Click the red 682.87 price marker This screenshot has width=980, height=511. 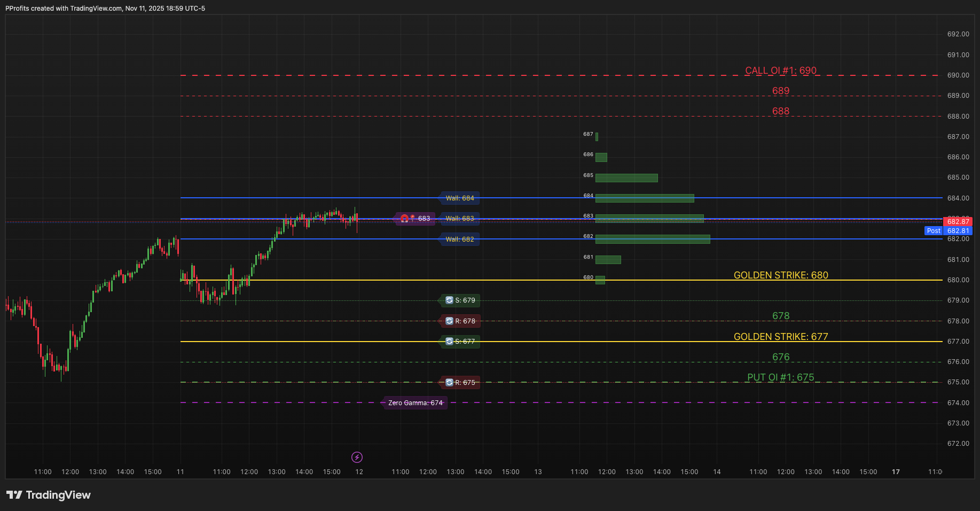coord(959,221)
